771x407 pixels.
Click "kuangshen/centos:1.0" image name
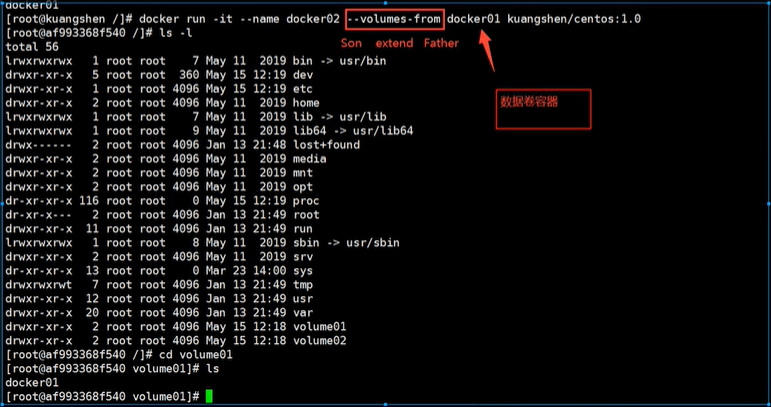[574, 19]
